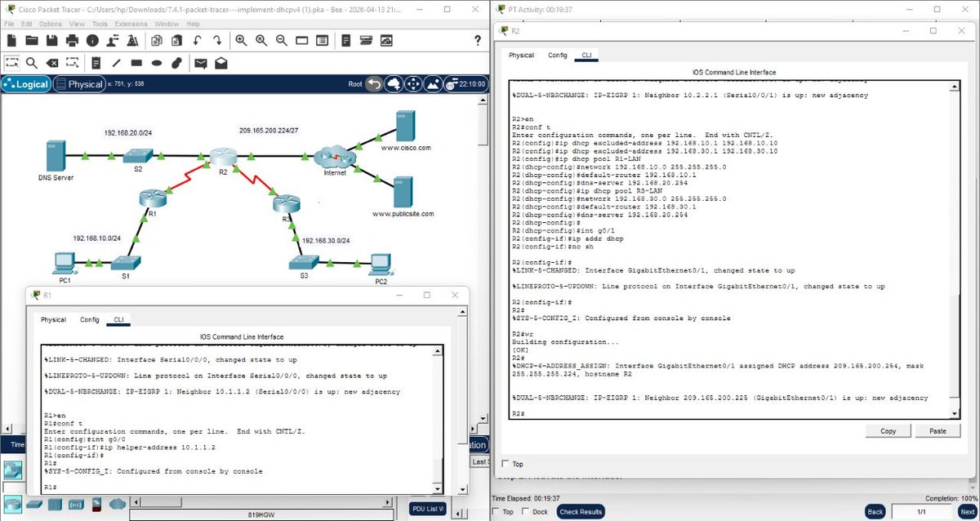Click the Undo arrow icon
The width and height of the screenshot is (980, 521).
[x=197, y=40]
